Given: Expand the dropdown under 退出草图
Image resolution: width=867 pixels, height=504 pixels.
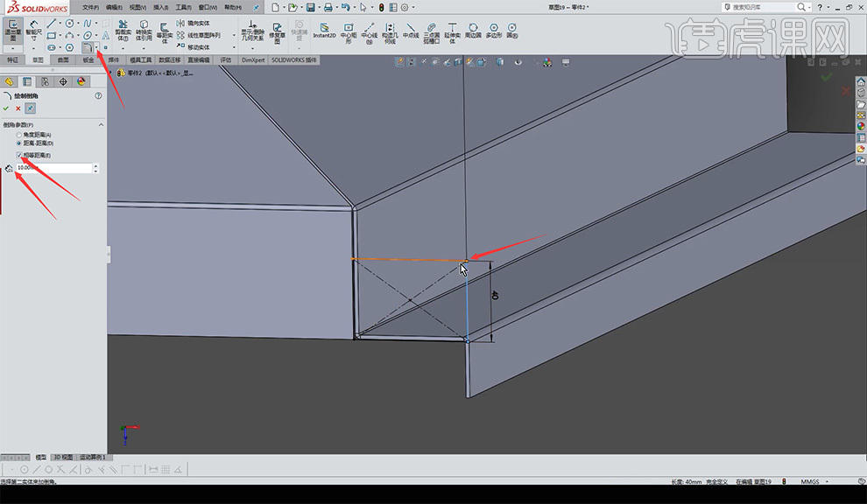Looking at the screenshot, I should [14, 48].
